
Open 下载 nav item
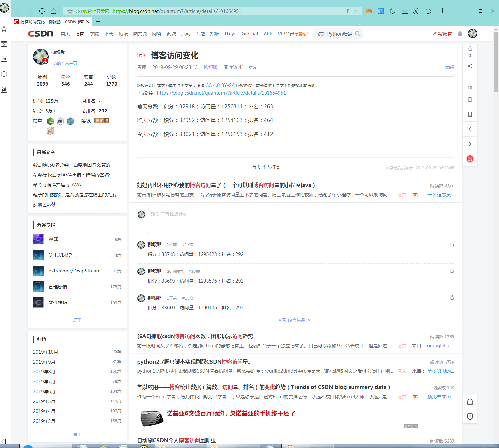tap(109, 34)
